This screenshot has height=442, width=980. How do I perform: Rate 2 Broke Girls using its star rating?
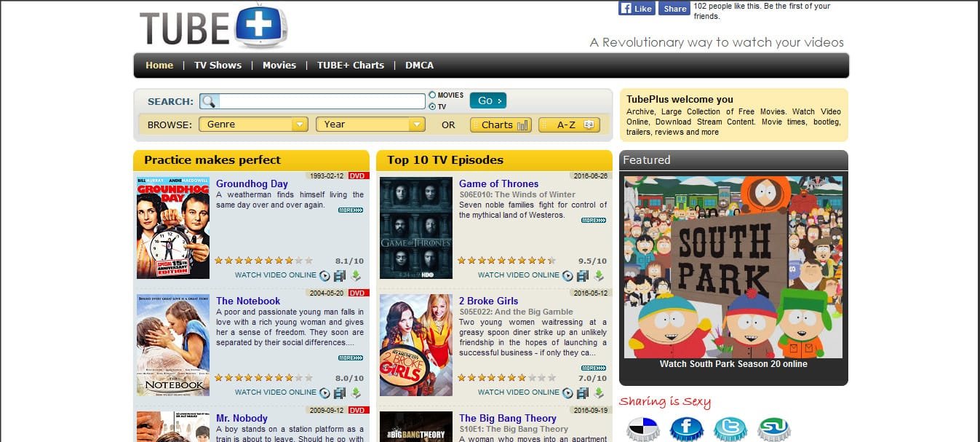click(x=506, y=378)
